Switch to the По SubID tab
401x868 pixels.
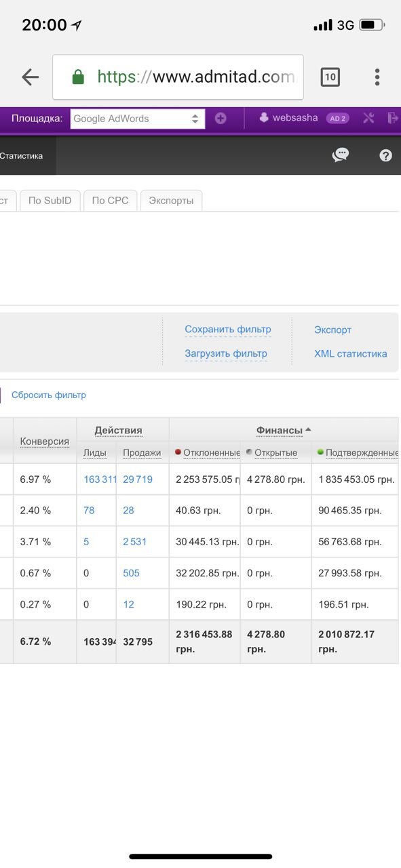click(50, 201)
